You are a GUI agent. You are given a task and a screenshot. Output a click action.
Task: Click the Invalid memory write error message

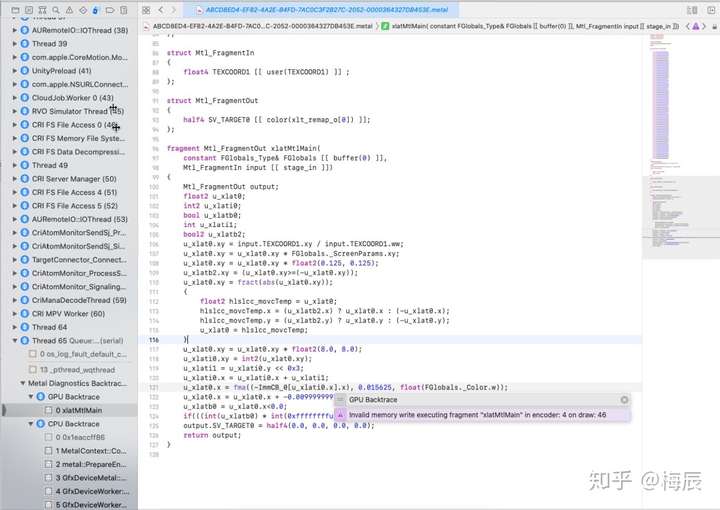(x=478, y=415)
